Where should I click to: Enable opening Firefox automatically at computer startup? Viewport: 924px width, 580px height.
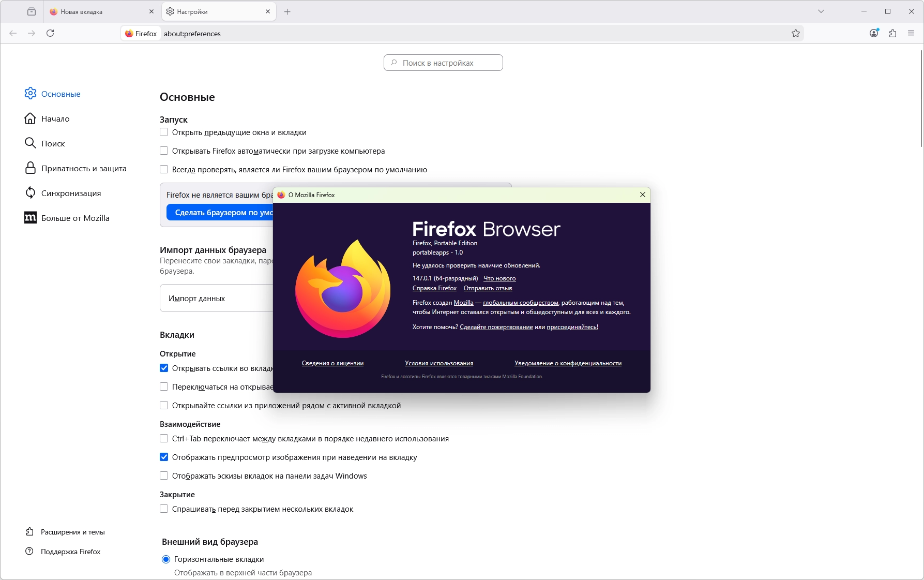(x=164, y=151)
